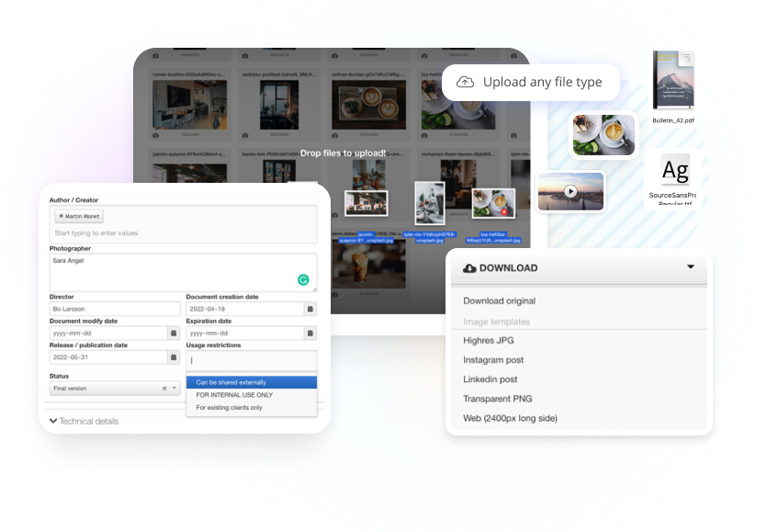Open calendar for Release / publication date
Screen dimensions: 767x532
click(174, 357)
